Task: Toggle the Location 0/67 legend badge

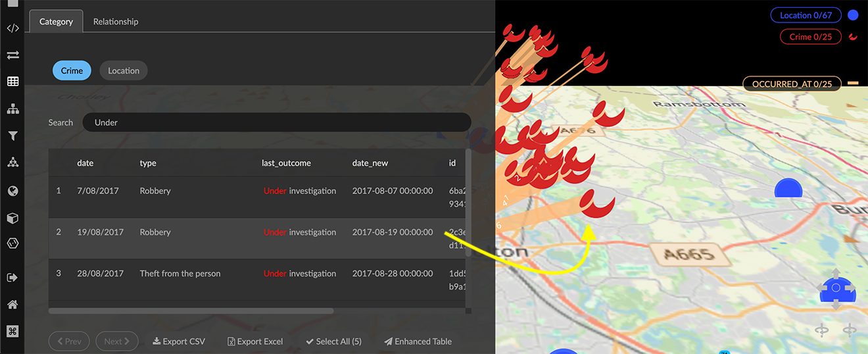Action: [x=806, y=15]
